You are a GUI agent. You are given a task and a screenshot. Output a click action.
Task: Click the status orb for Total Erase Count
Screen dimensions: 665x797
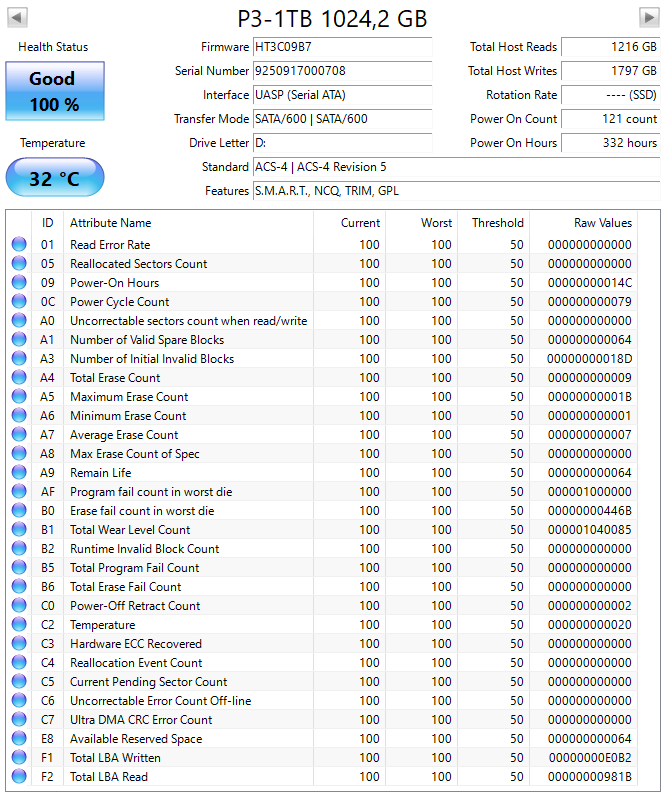(19, 378)
